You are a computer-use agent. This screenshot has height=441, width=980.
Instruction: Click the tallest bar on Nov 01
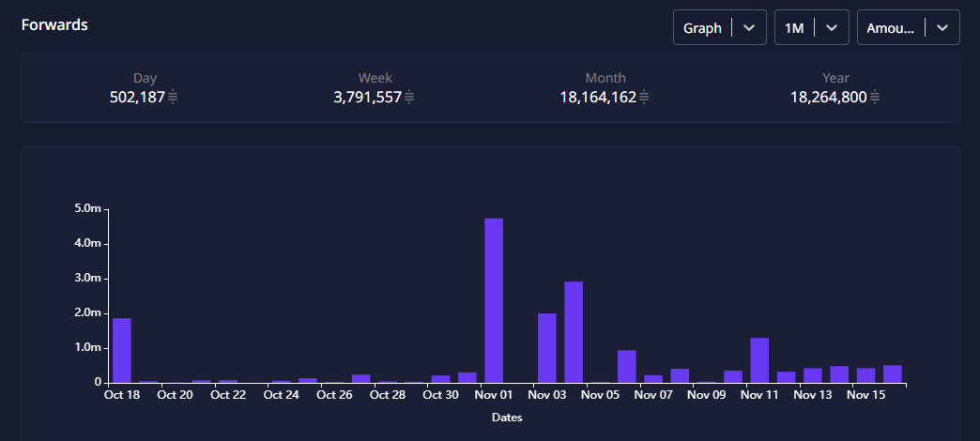[x=494, y=300]
